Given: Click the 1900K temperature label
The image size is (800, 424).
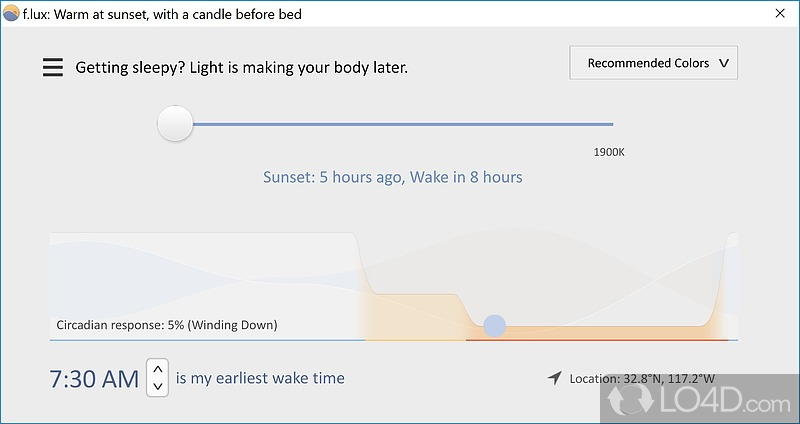Looking at the screenshot, I should click(x=609, y=152).
